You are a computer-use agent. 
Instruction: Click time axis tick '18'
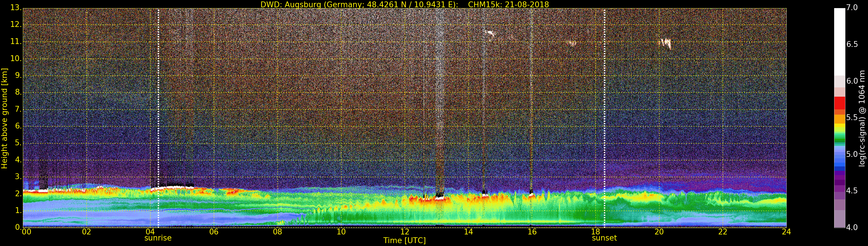coord(596,232)
